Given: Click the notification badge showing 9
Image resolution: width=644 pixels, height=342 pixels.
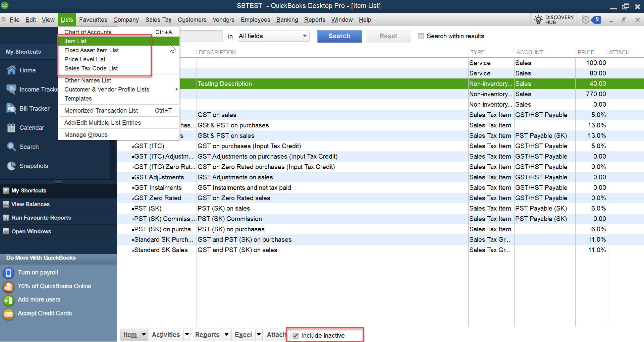Looking at the screenshot, I should pos(597,19).
